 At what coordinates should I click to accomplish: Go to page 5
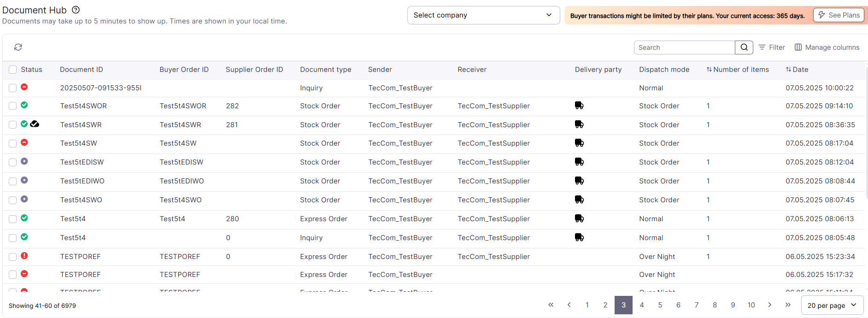pos(660,305)
